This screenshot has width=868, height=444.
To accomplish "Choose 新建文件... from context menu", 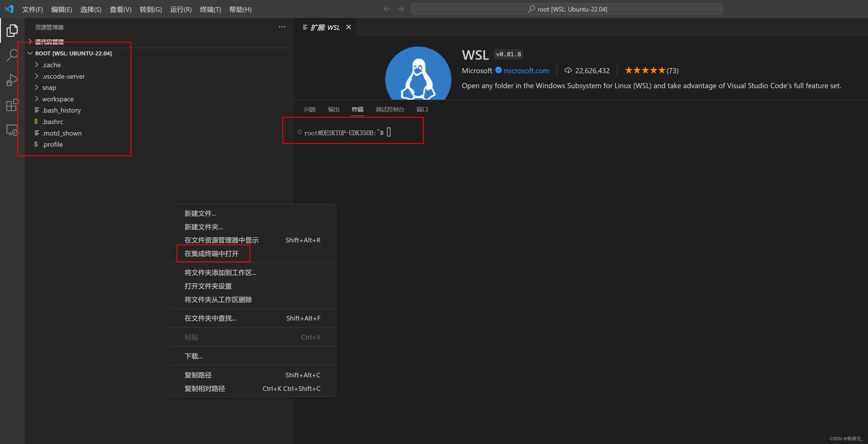I will [x=253, y=213].
